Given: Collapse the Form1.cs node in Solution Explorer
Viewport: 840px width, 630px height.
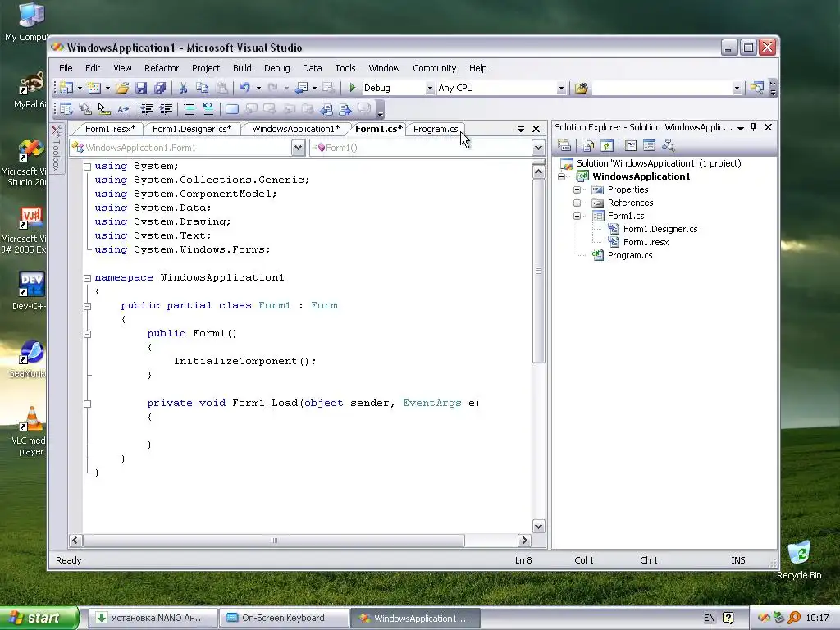Looking at the screenshot, I should [577, 216].
